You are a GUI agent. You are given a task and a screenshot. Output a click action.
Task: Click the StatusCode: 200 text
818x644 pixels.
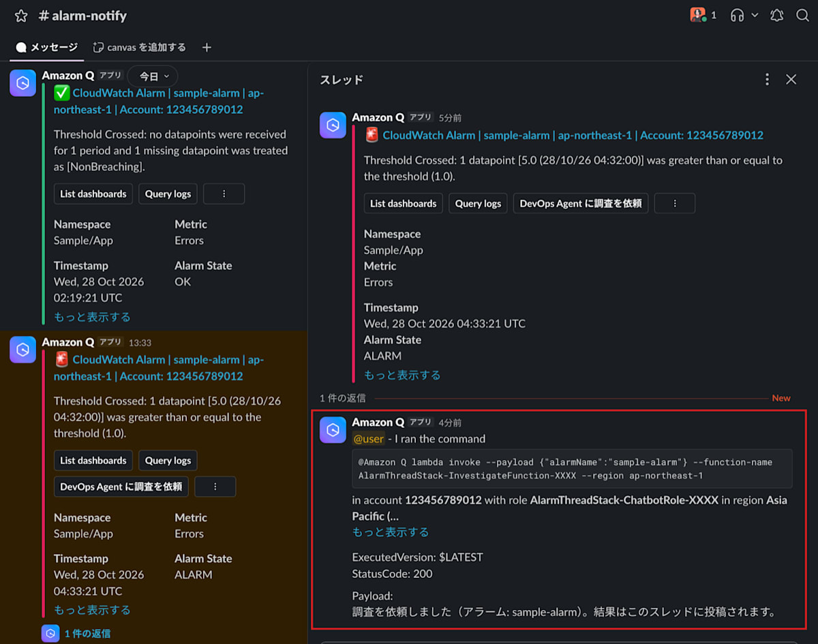click(x=392, y=573)
